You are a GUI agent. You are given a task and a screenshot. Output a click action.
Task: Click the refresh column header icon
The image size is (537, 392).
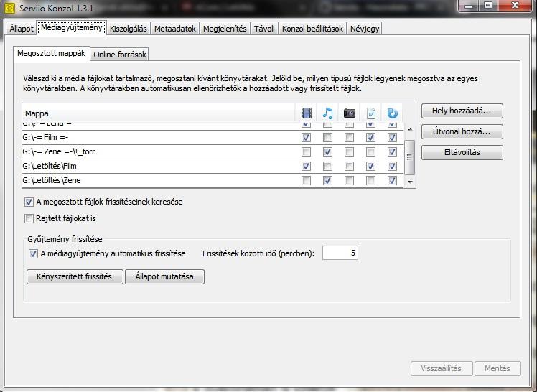point(392,113)
